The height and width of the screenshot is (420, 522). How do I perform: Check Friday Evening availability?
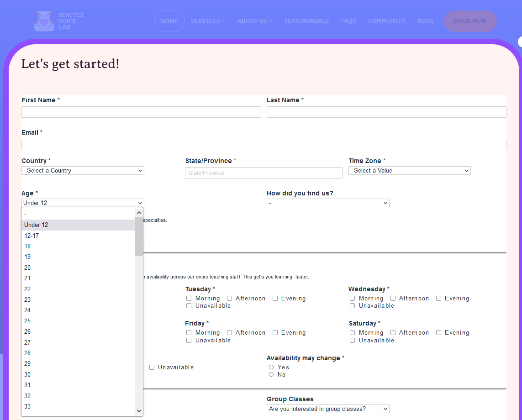click(275, 333)
